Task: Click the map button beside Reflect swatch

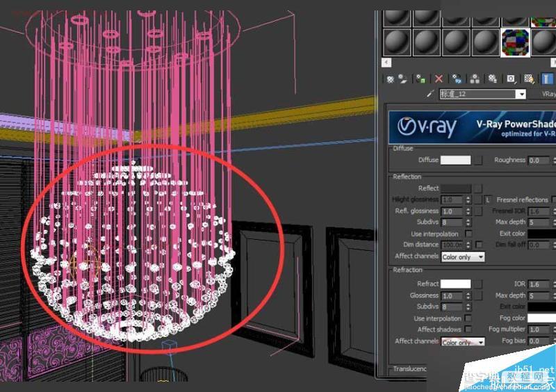Action: [478, 188]
